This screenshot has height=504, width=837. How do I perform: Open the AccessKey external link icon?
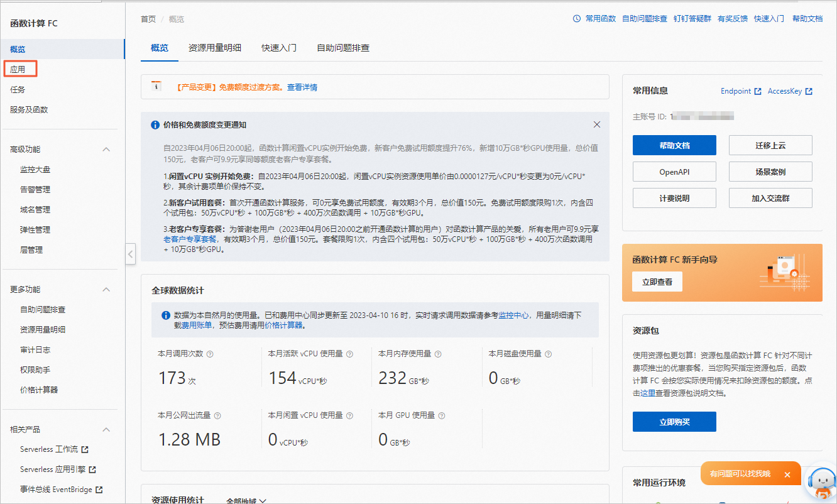coord(809,92)
